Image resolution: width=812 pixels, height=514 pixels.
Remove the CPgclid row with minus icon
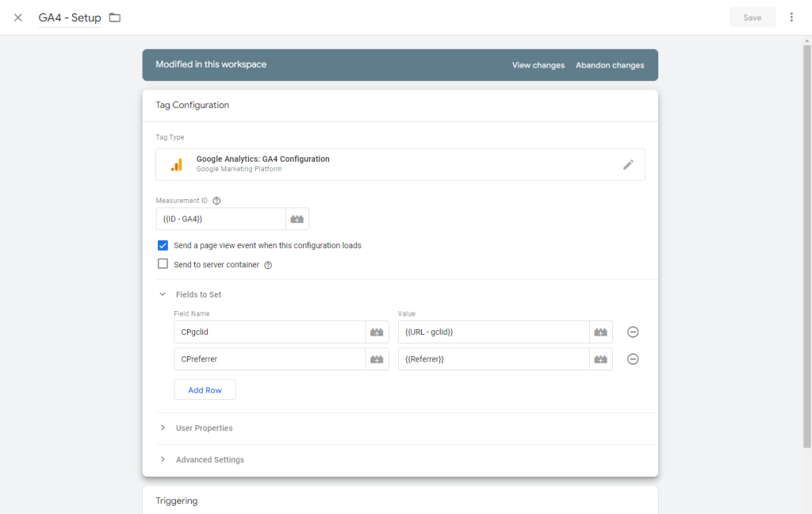point(633,332)
